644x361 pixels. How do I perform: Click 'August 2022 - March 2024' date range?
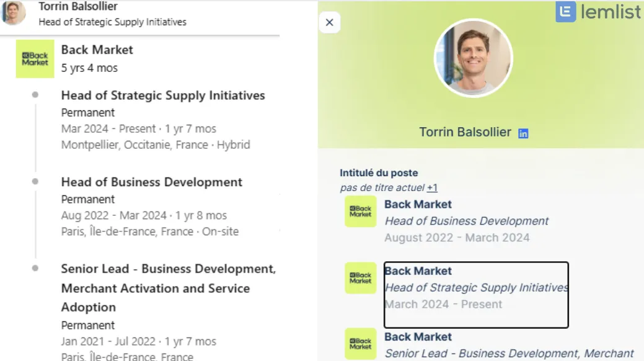(457, 238)
